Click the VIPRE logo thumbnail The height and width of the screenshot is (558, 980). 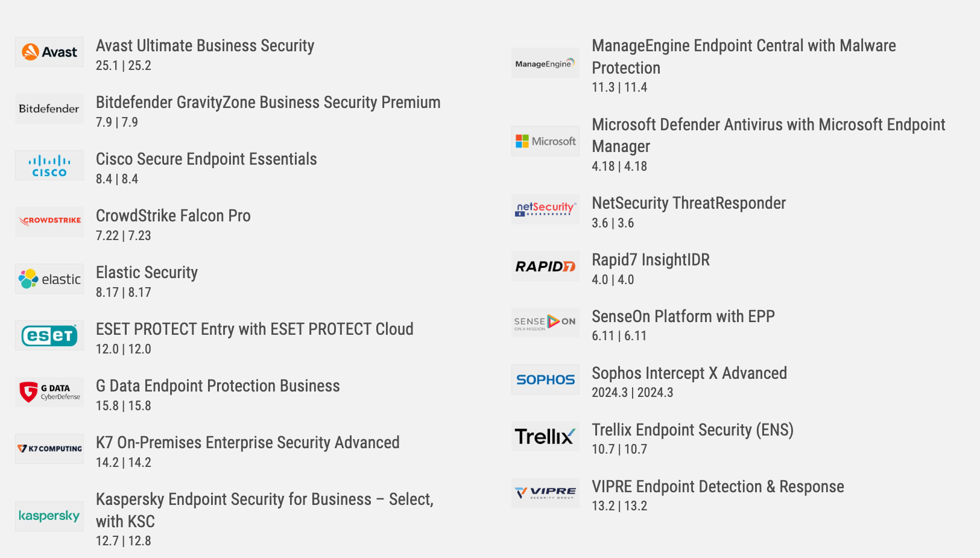click(545, 493)
